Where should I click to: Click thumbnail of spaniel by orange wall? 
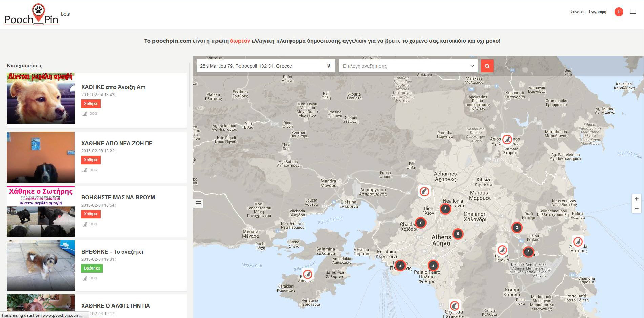point(41,157)
